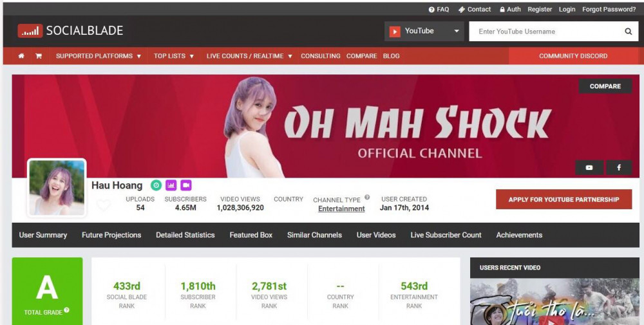Switch to the Future Projections tab
Viewport: 644px width, 325px height.
(x=111, y=235)
